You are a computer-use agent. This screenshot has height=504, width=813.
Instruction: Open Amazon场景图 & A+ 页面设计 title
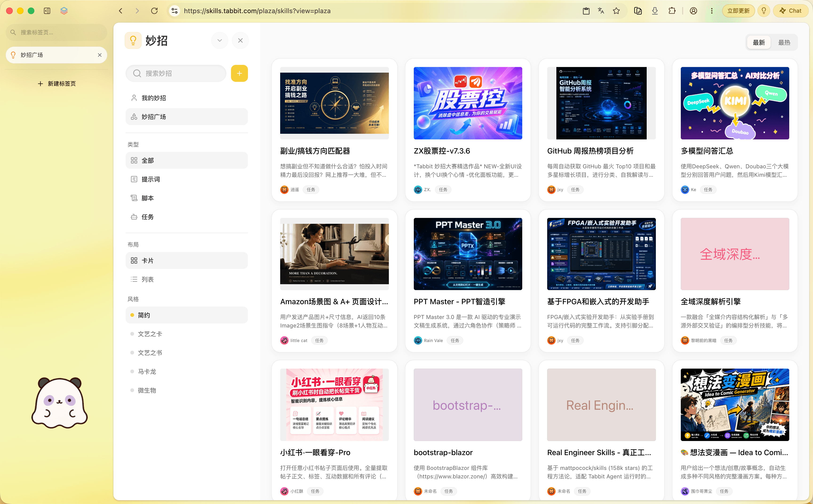(334, 302)
